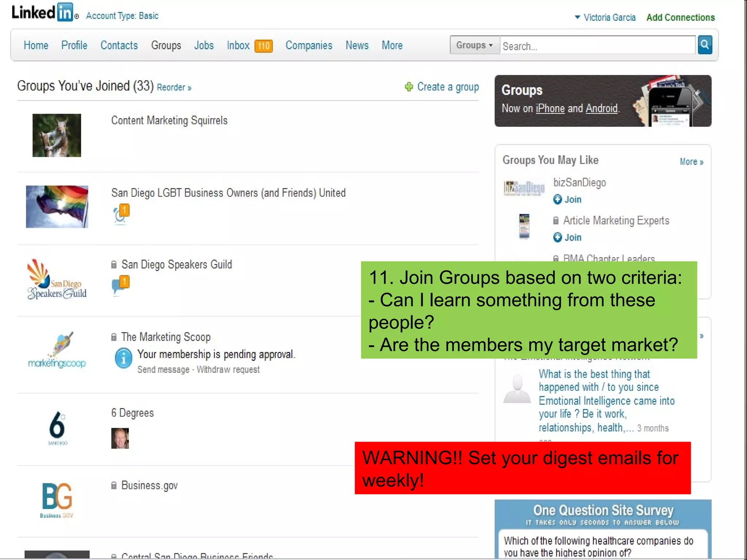Click the Join plus icon for bizSanDiego
The image size is (747, 560).
pyautogui.click(x=557, y=199)
